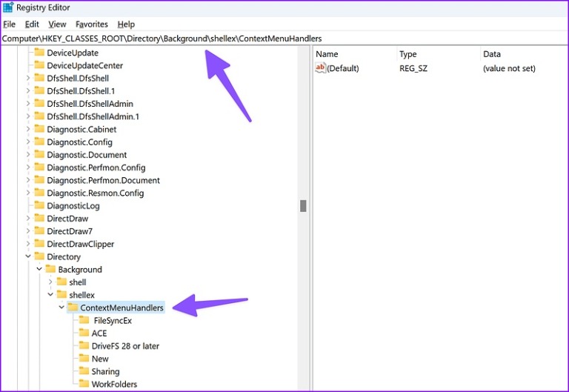Select the (Default) value name
This screenshot has height=392, width=569.
(x=343, y=68)
